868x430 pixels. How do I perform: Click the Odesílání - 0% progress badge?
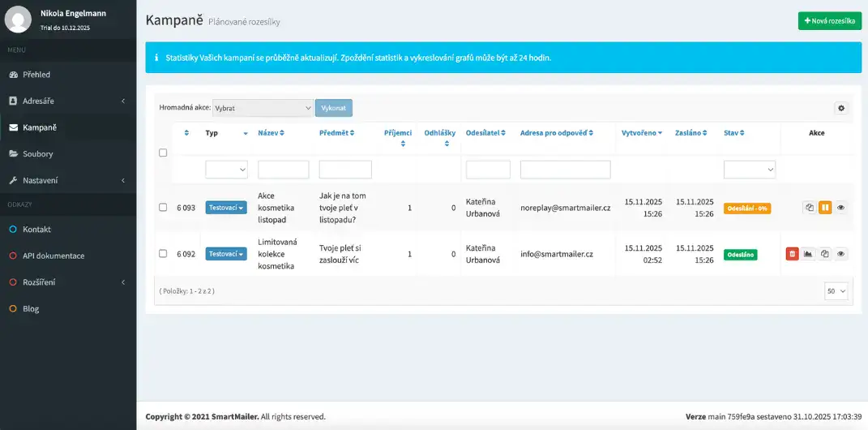746,209
